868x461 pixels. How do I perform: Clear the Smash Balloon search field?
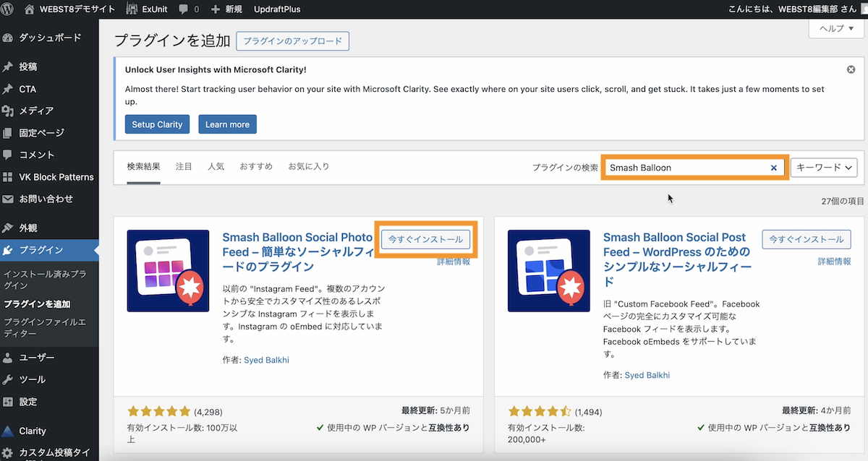click(773, 167)
